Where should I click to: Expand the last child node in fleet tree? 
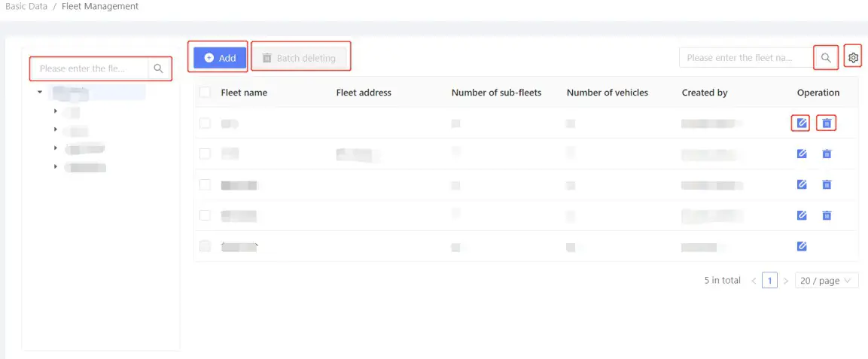(x=56, y=166)
